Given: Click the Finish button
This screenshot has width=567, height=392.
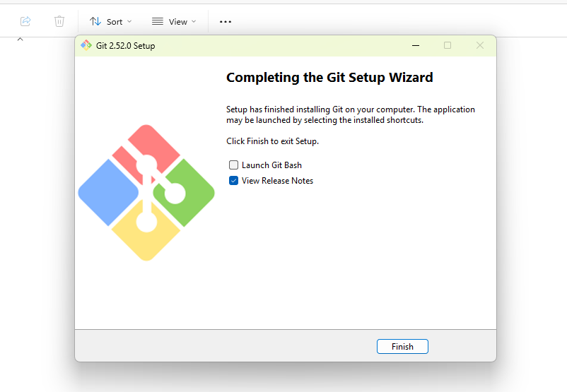Looking at the screenshot, I should [402, 347].
